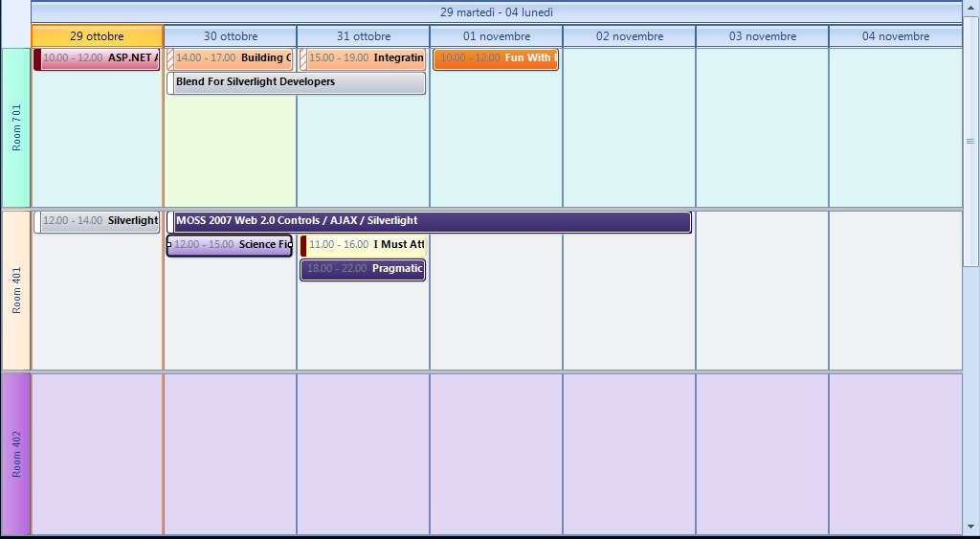The height and width of the screenshot is (539, 980).
Task: Select the Science Fiction appointment 12.00 - 15.00
Action: 230,245
